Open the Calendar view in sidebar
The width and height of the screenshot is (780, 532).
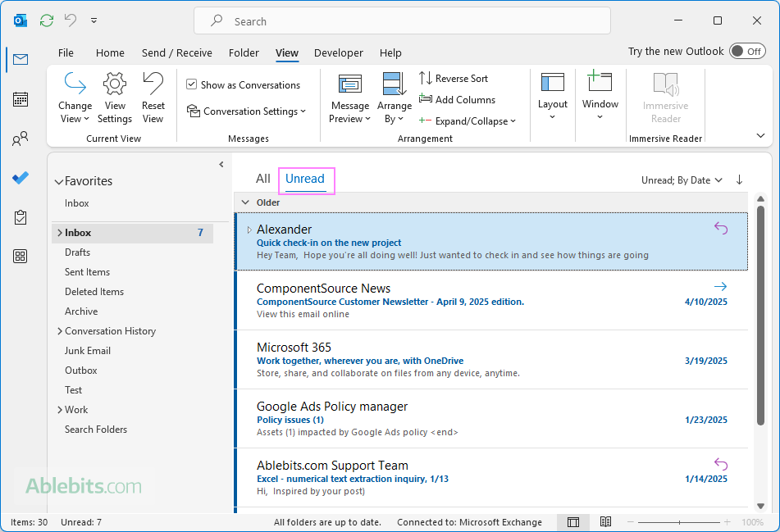pos(21,99)
